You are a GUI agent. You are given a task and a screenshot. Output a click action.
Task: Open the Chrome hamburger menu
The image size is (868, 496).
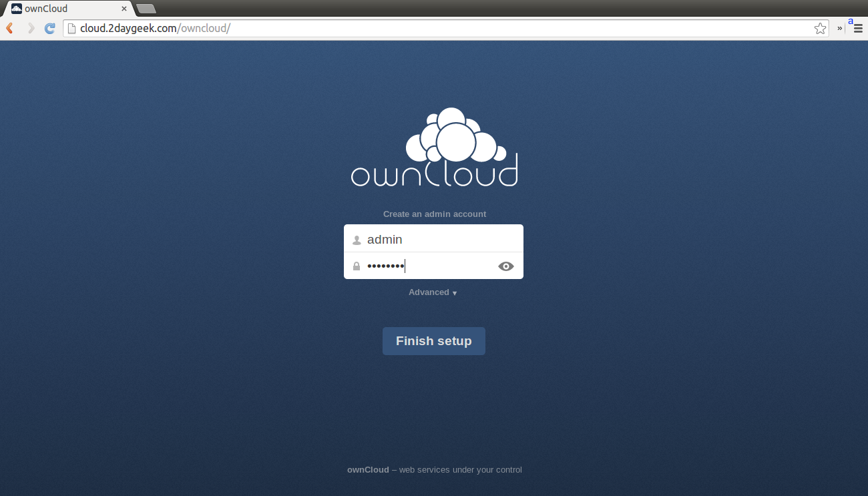858,28
